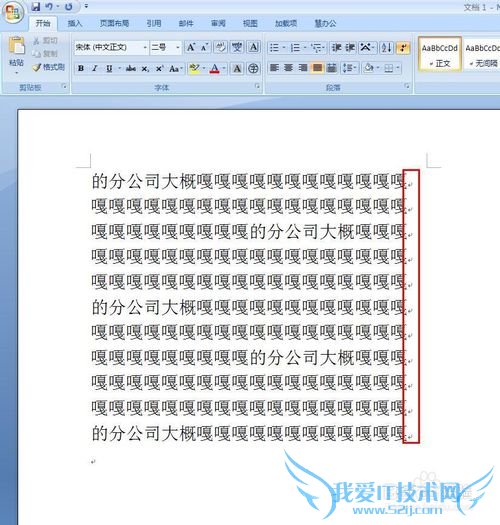Toggle Underline formatting
Screen dimensions: 500x525
[x=109, y=68]
